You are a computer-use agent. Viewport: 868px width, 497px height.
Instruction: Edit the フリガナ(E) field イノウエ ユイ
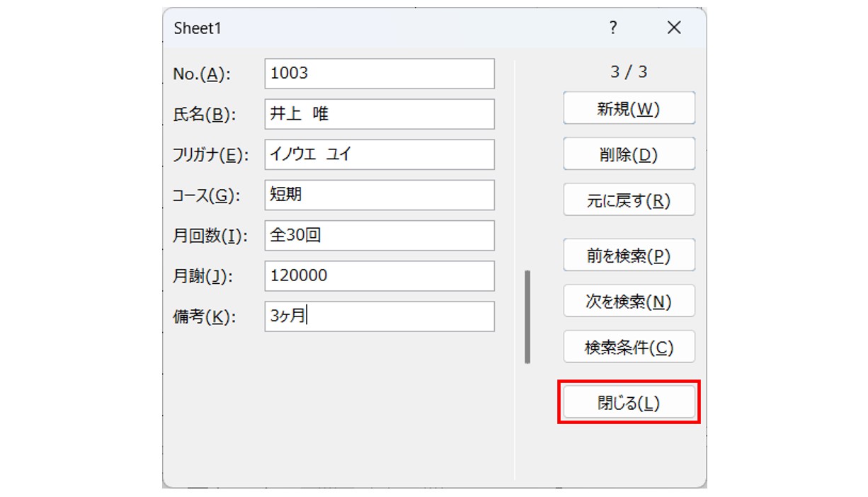379,154
